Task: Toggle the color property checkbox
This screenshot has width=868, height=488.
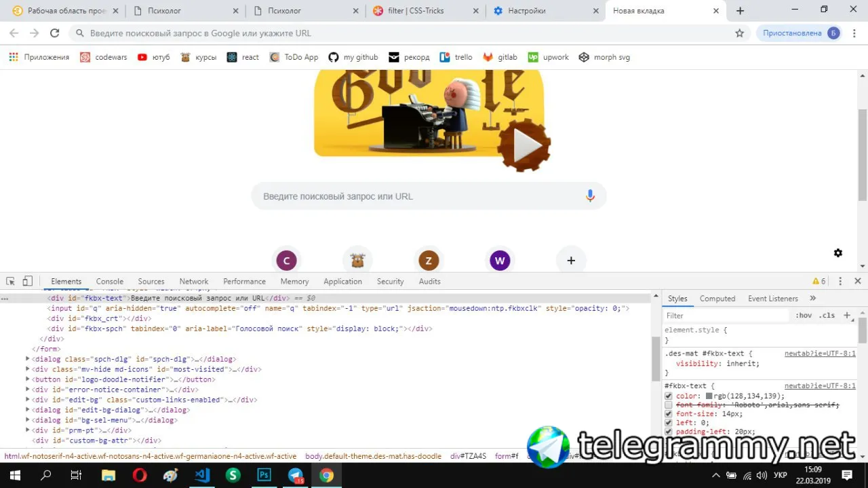Action: point(669,396)
